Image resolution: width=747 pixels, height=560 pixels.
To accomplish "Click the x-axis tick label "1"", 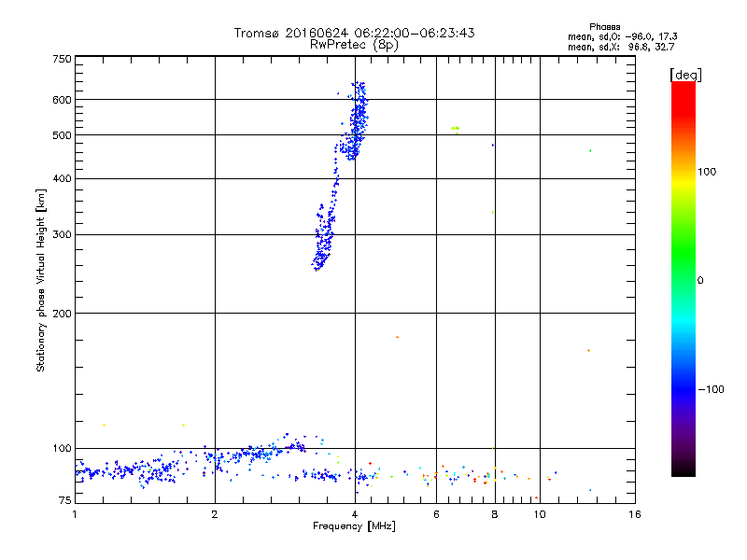I will click(x=75, y=514).
